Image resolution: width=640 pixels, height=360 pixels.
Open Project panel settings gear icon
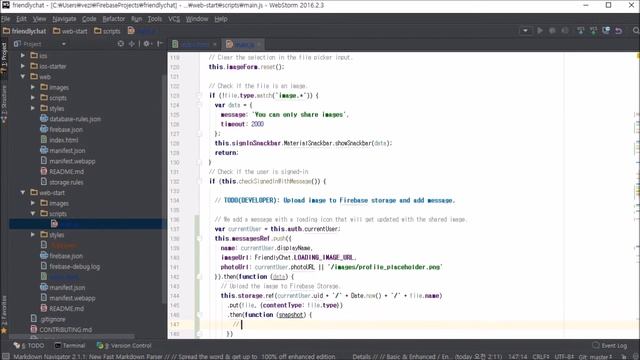(x=147, y=44)
